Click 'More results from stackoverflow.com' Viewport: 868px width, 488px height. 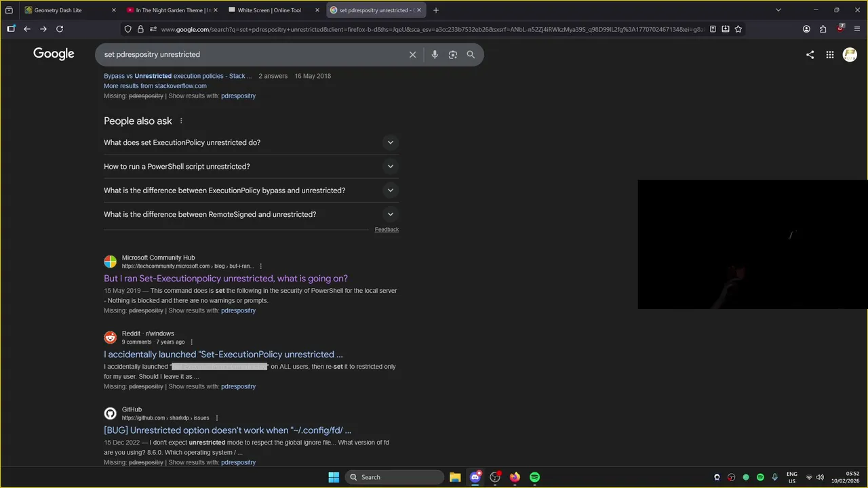coord(155,86)
